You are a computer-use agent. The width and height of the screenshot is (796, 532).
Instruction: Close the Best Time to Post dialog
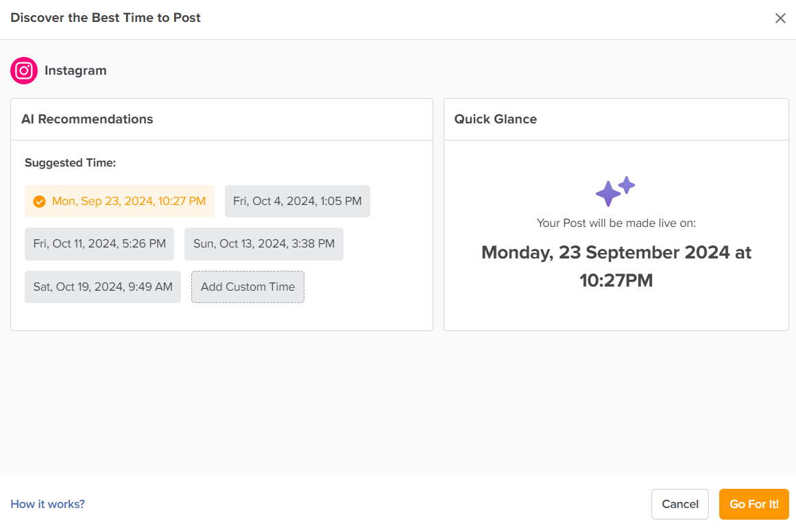pyautogui.click(x=780, y=19)
